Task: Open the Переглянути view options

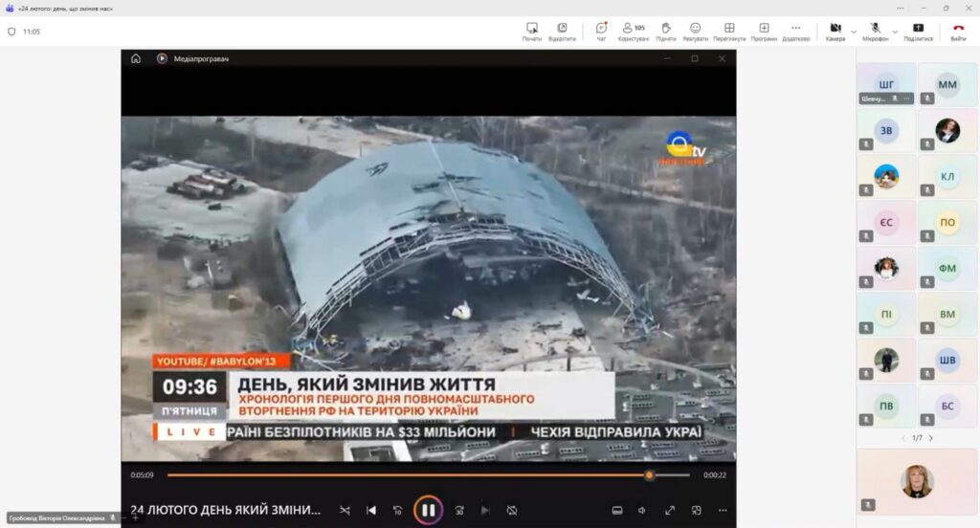Action: (x=729, y=31)
